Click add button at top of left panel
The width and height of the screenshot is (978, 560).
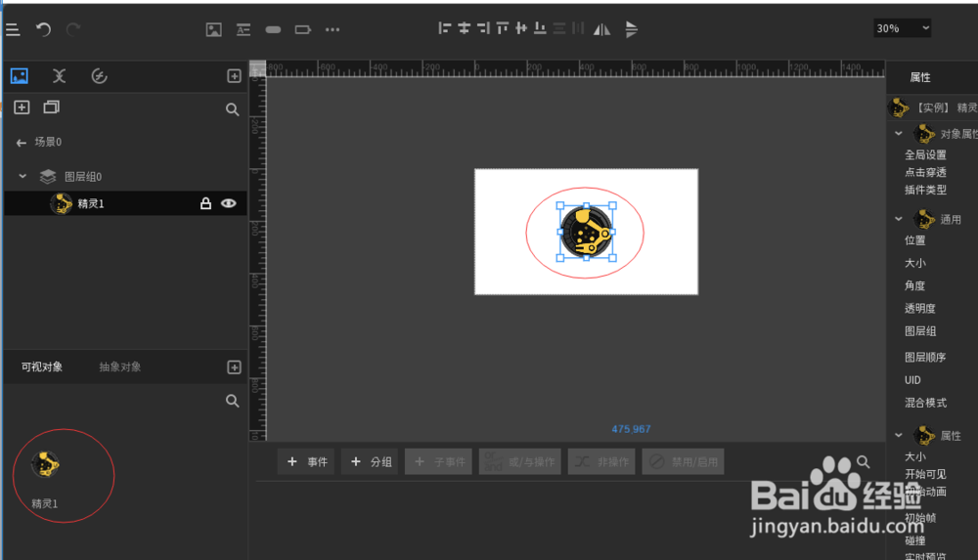[x=234, y=76]
